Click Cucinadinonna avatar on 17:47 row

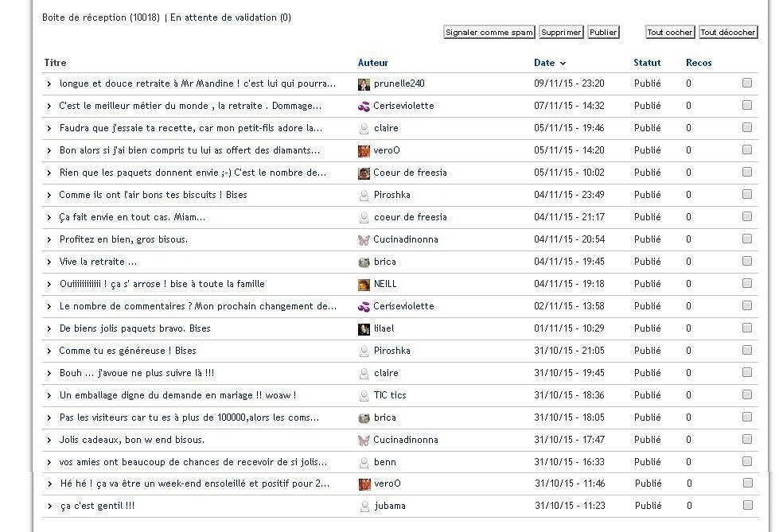364,440
